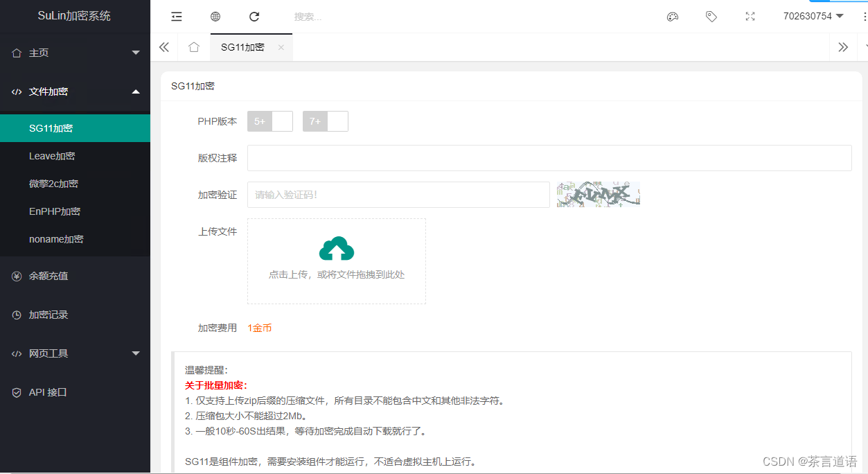868x474 pixels.
Task: Switch to the SG11加密 tab
Action: point(242,47)
